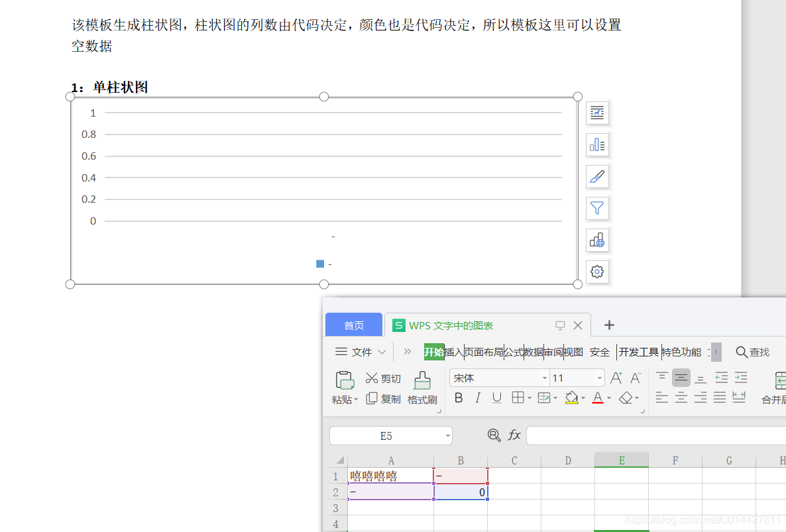Image resolution: width=786 pixels, height=532 pixels.
Task: Justify text alignment icon
Action: pos(720,398)
